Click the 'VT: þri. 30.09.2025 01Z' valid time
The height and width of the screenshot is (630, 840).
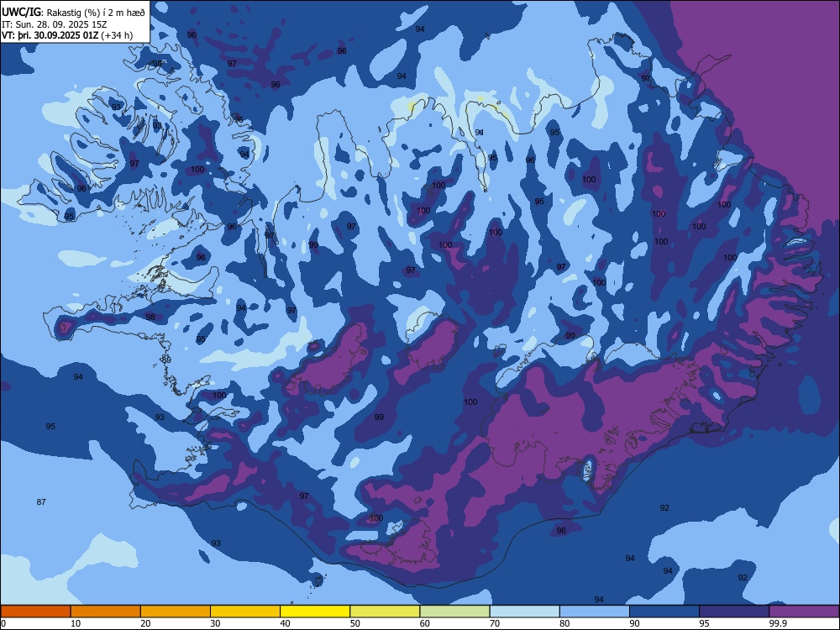point(50,35)
